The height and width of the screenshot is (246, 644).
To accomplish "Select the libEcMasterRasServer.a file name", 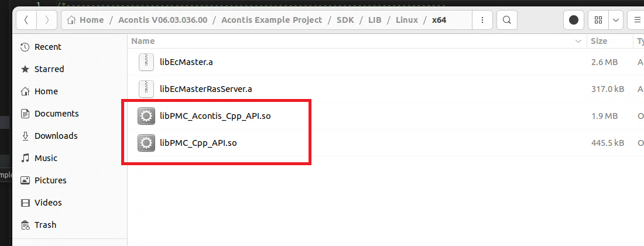I will point(205,89).
